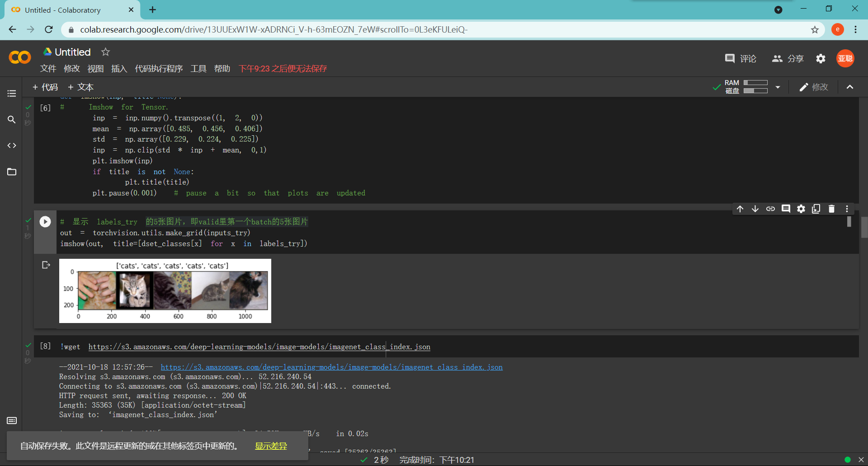Copy link to cell icon

click(770, 209)
